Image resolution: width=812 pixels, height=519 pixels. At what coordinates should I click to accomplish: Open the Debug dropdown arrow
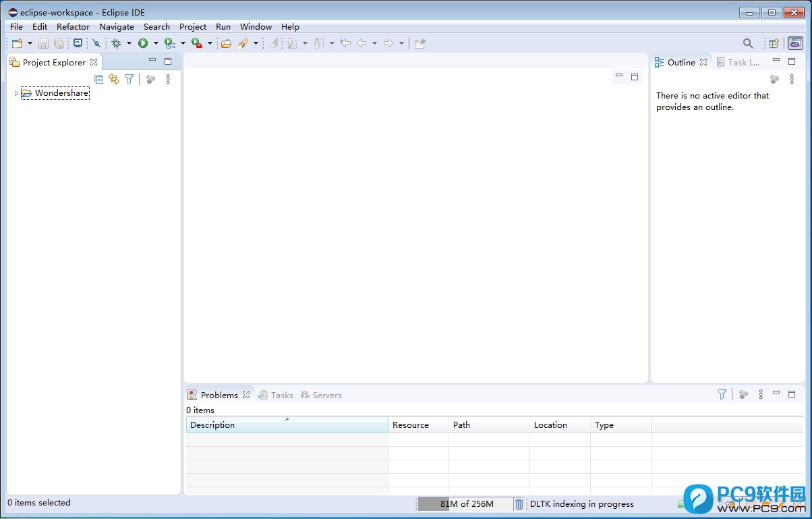click(x=129, y=43)
